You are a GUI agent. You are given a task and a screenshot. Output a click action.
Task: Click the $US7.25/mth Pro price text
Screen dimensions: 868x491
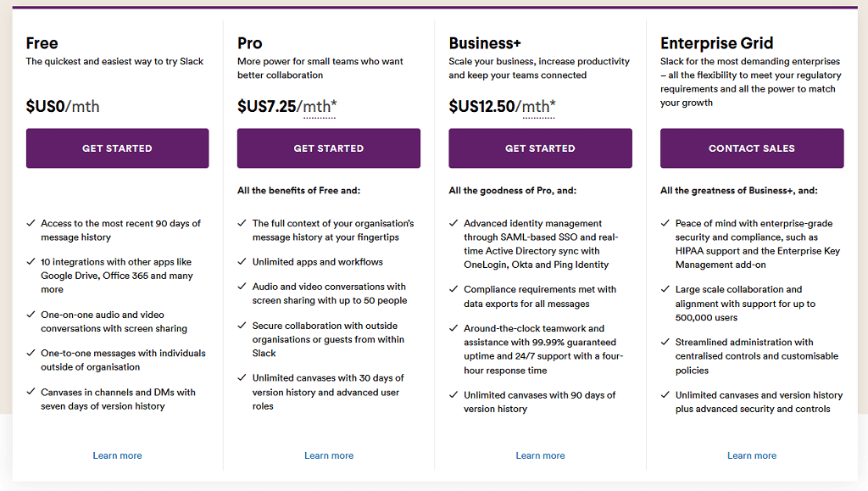pyautogui.click(x=287, y=106)
